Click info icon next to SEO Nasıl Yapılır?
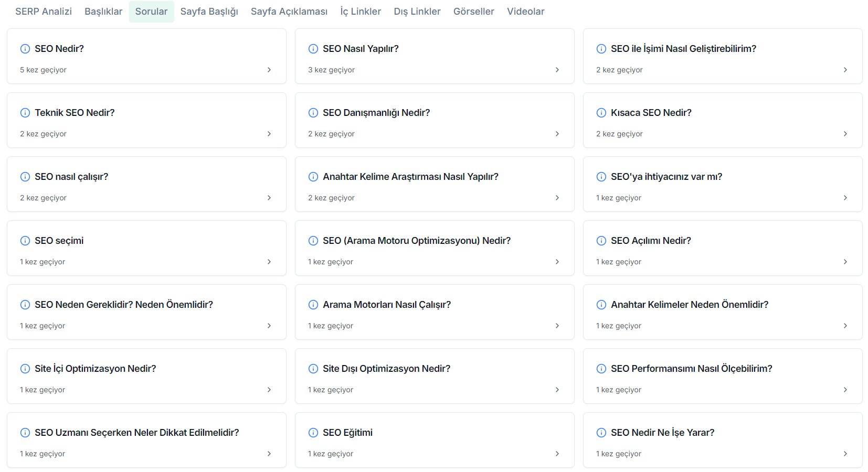This screenshot has height=472, width=868. tap(313, 49)
